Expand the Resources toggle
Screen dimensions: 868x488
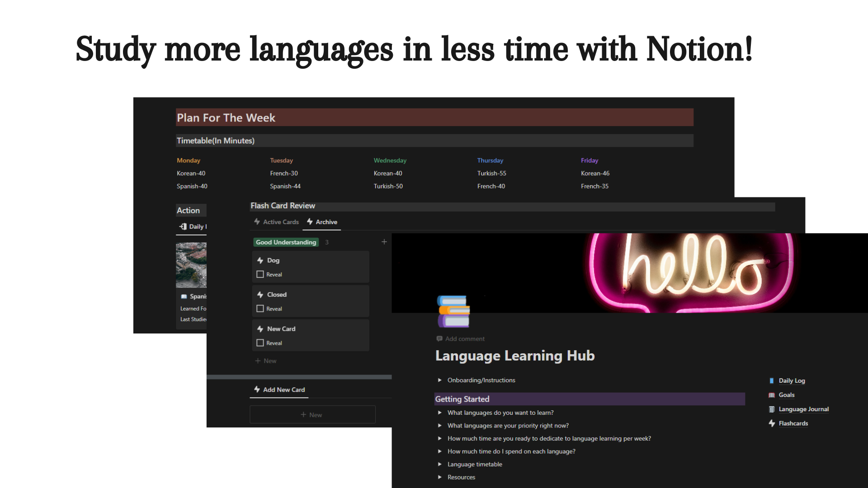pyautogui.click(x=440, y=477)
